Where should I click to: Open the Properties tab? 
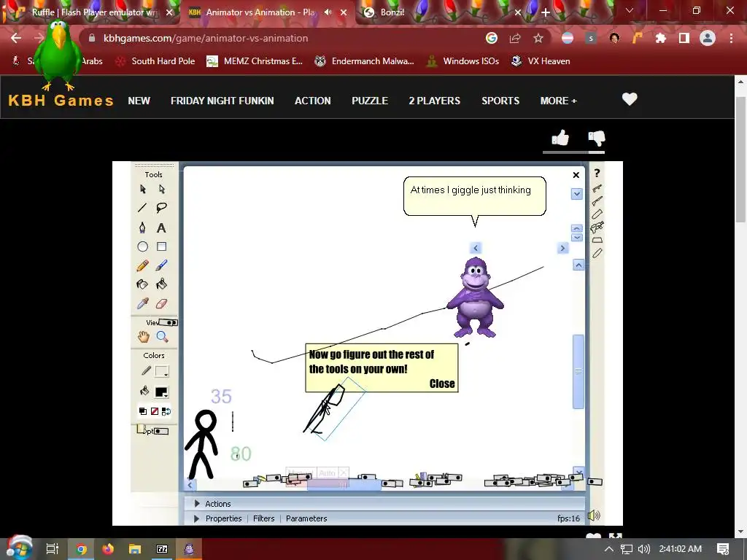point(223,518)
